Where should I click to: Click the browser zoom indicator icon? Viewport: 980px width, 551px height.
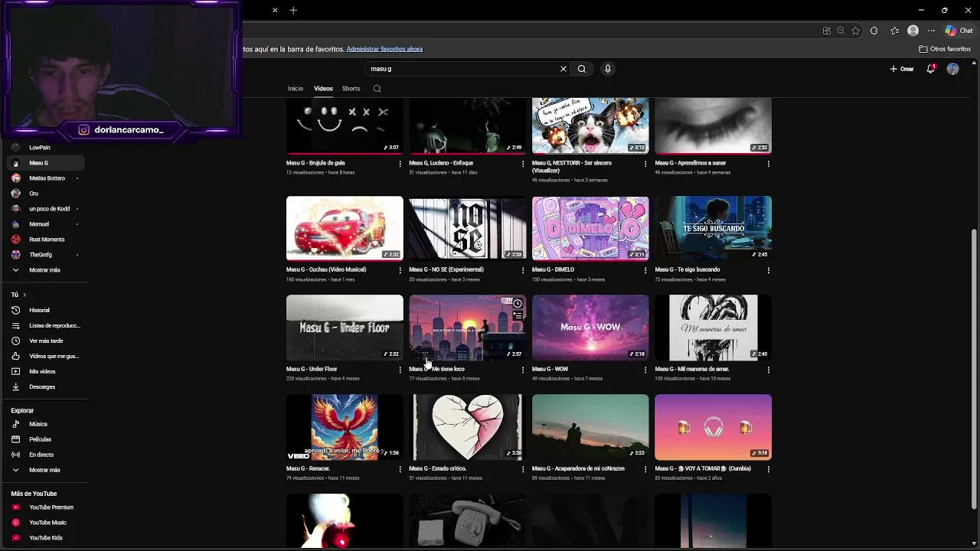click(x=841, y=31)
